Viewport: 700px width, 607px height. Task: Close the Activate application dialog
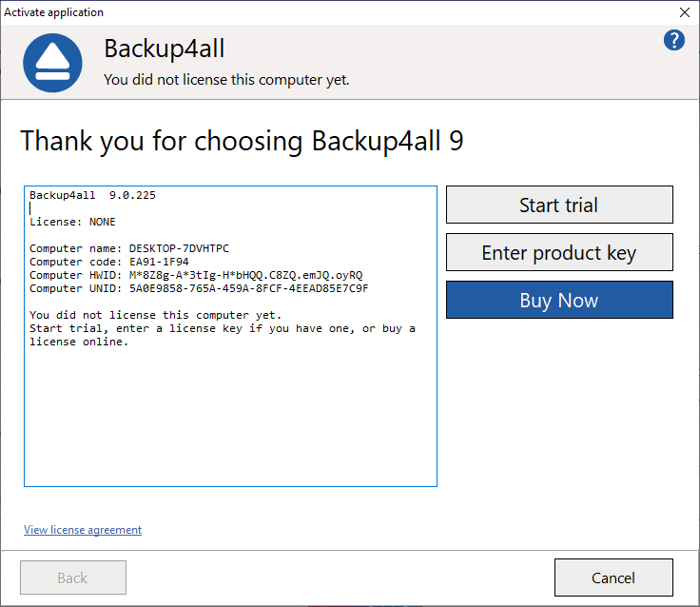685,12
